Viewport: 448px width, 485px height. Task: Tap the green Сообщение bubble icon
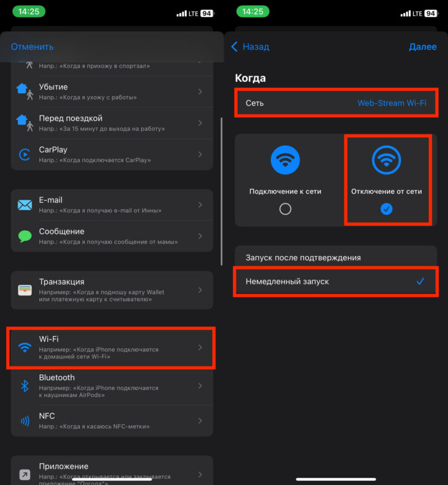(x=25, y=236)
